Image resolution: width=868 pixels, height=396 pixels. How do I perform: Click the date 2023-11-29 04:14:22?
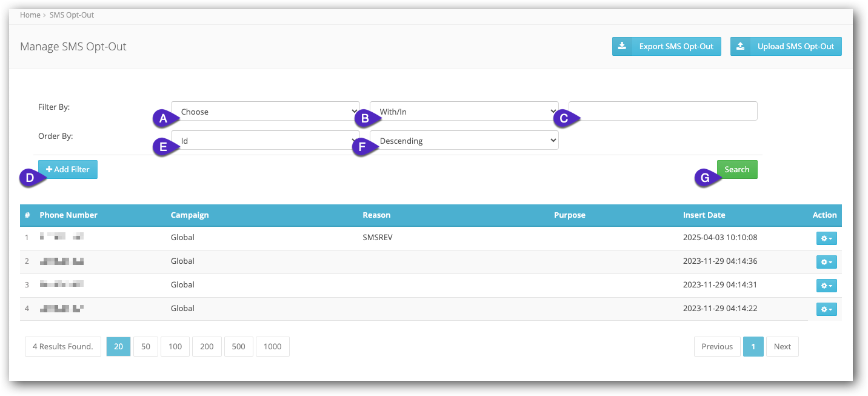coord(720,309)
